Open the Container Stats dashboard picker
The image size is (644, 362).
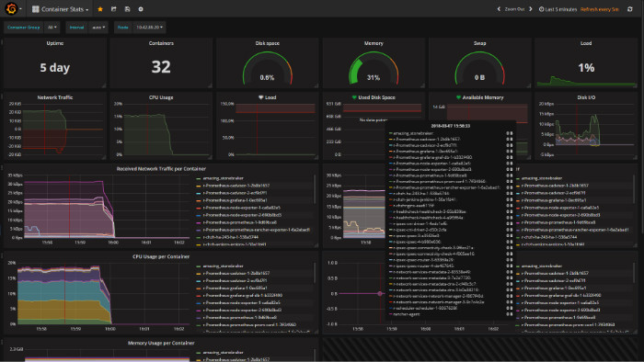click(61, 9)
